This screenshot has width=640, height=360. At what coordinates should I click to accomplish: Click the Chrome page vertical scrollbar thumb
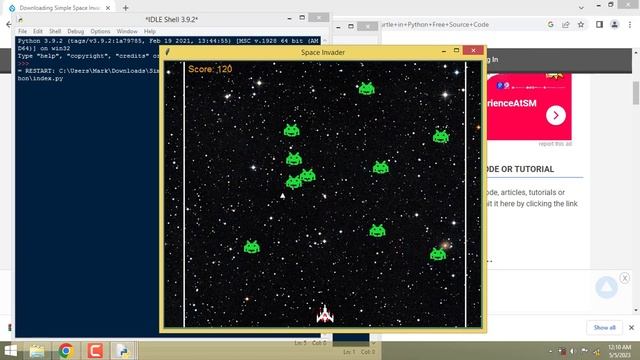pyautogui.click(x=636, y=93)
